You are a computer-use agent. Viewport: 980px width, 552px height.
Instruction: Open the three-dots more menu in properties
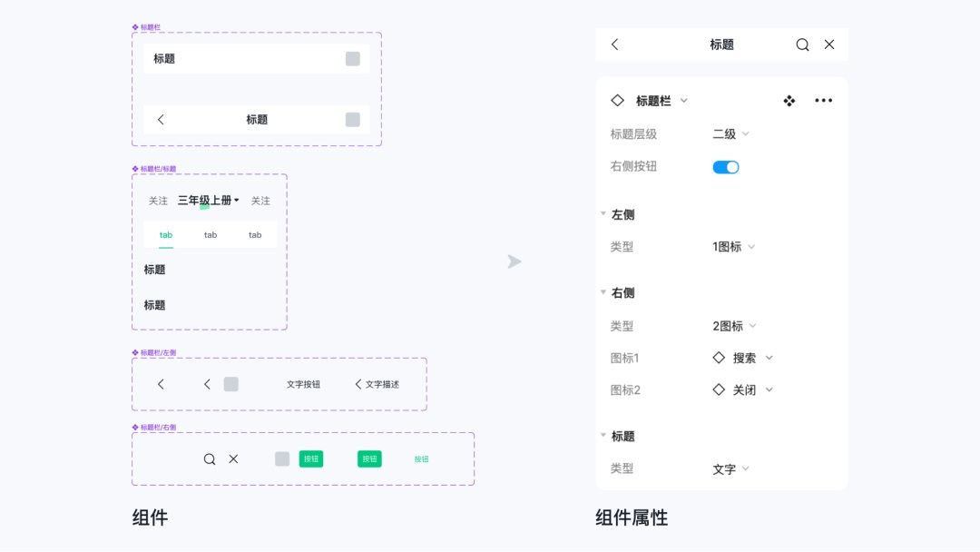(x=824, y=101)
